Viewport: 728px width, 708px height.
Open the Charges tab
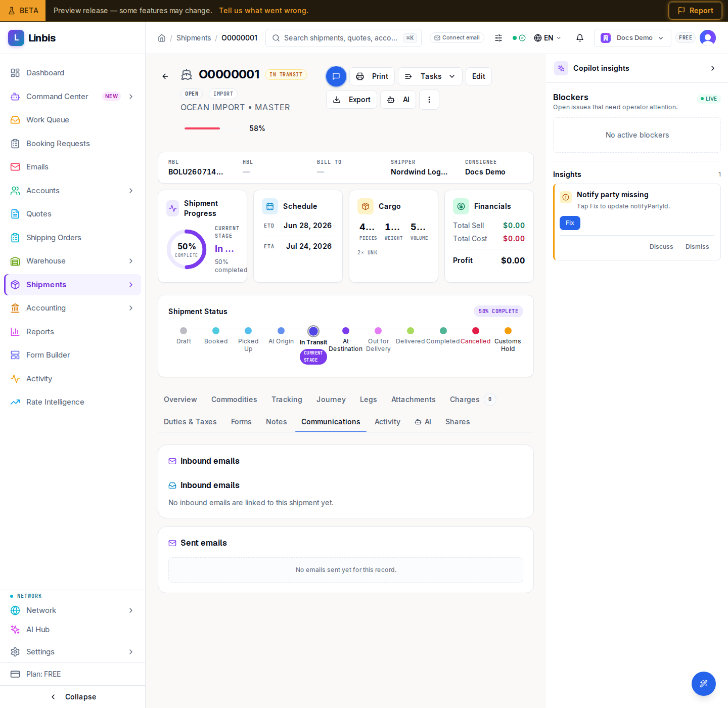[472, 400]
